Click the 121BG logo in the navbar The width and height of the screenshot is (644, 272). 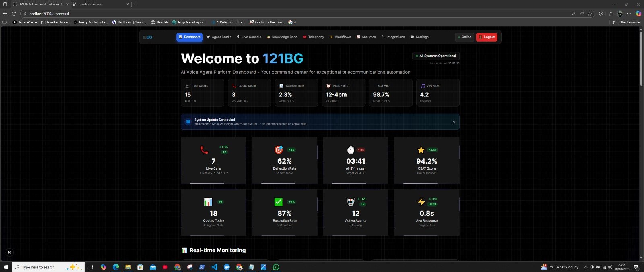tap(147, 37)
